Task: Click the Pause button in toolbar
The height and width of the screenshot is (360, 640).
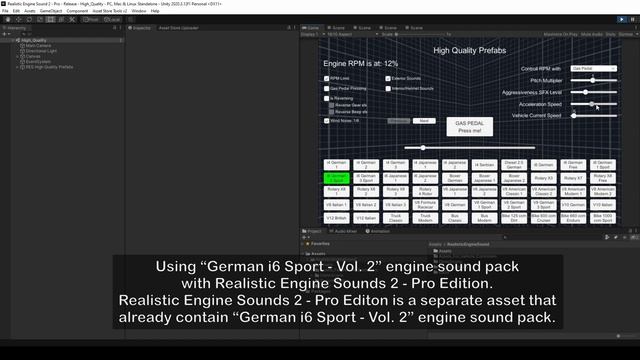Action: click(633, 19)
